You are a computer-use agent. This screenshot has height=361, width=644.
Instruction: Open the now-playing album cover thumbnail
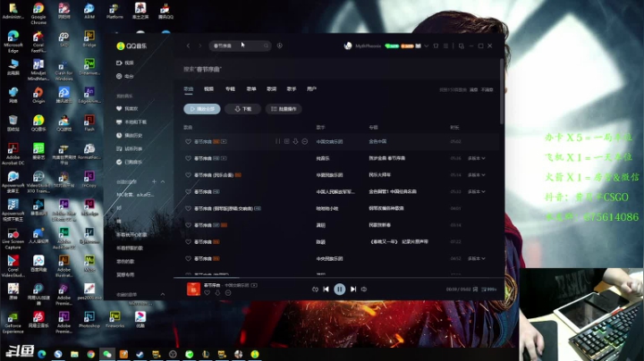pyautogui.click(x=193, y=290)
